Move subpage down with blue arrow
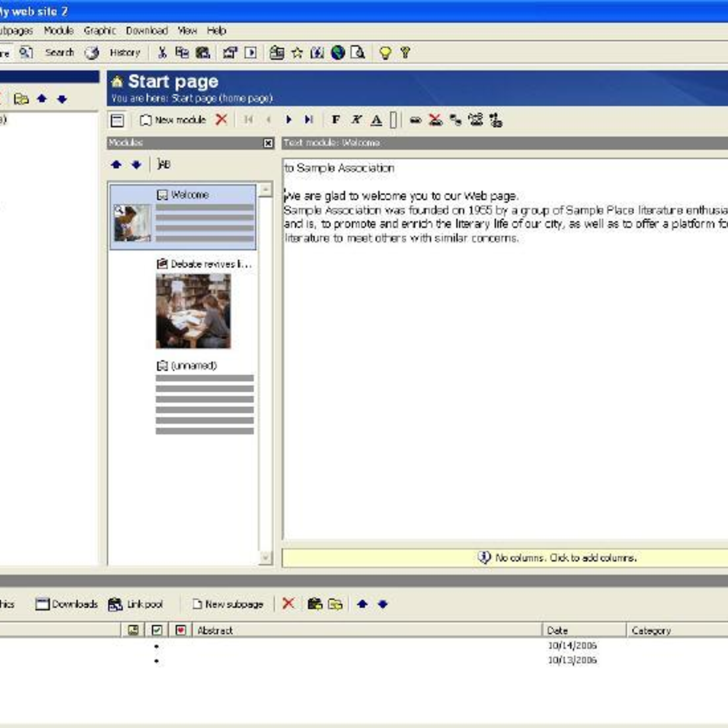Viewport: 728px width, 728px height. (x=383, y=604)
